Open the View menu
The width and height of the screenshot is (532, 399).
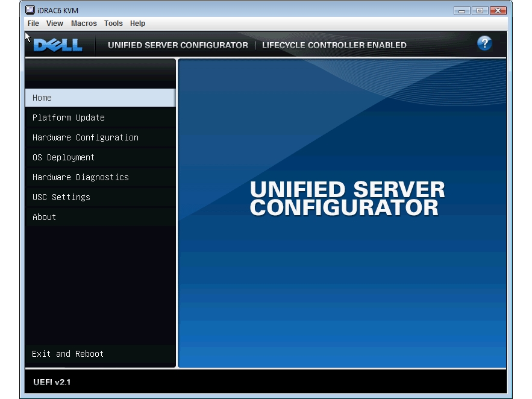pos(55,24)
